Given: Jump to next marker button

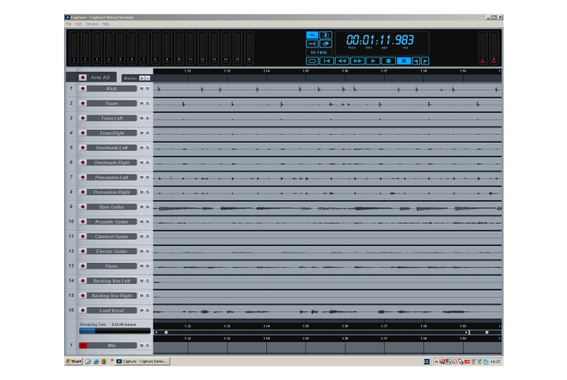Looking at the screenshot, I should click(425, 61).
